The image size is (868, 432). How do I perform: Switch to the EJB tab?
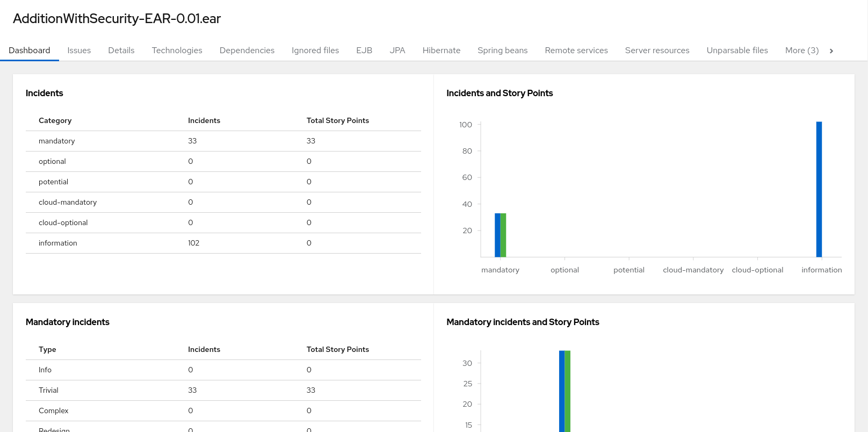tap(364, 51)
